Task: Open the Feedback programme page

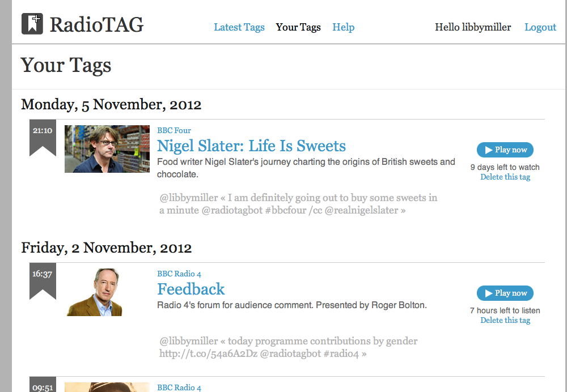Action: [x=191, y=289]
